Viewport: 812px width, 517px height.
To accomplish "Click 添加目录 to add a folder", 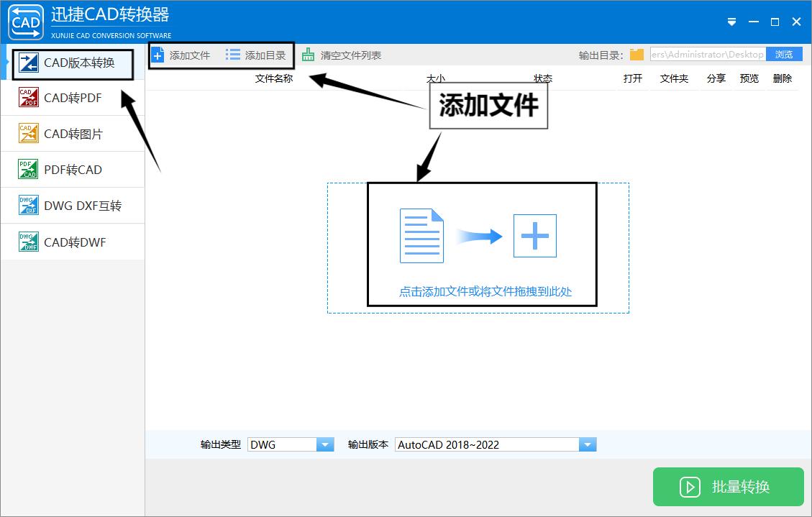I will coord(256,55).
